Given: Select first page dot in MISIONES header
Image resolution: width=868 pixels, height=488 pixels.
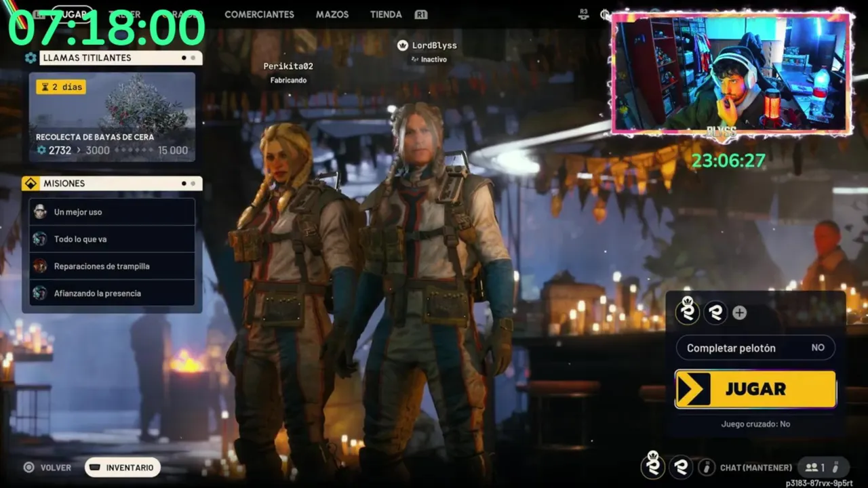Looking at the screenshot, I should click(184, 184).
